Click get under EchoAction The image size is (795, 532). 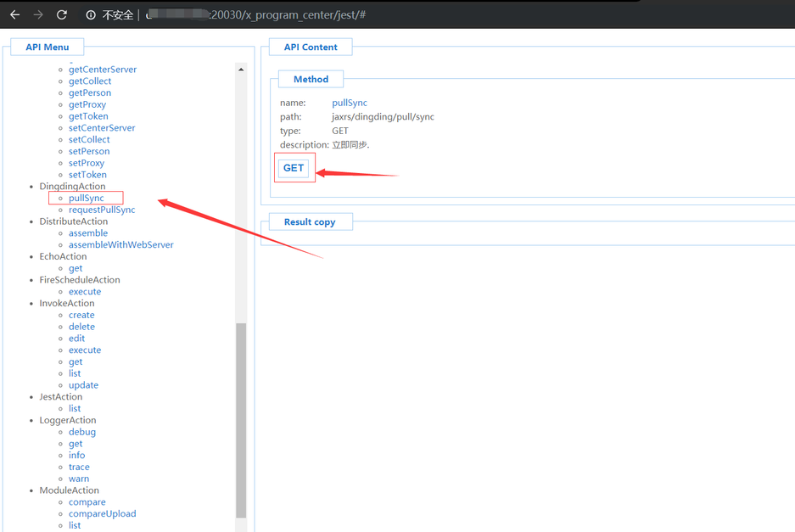tap(76, 268)
